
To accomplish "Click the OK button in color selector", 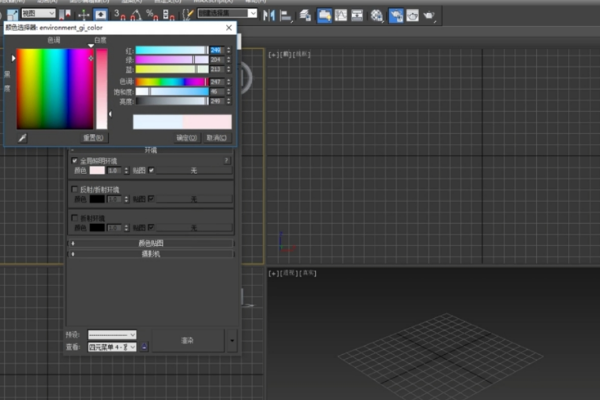I will click(x=187, y=138).
